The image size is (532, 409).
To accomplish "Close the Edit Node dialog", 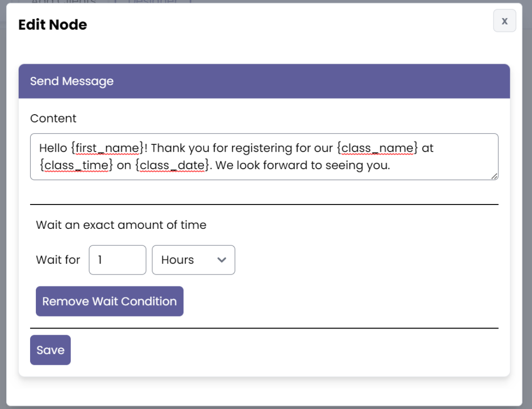I will pyautogui.click(x=504, y=21).
